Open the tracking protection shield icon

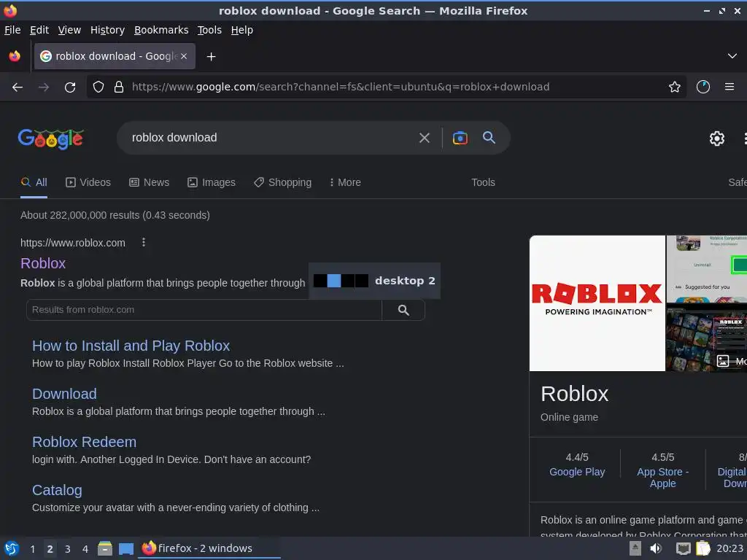click(x=98, y=87)
